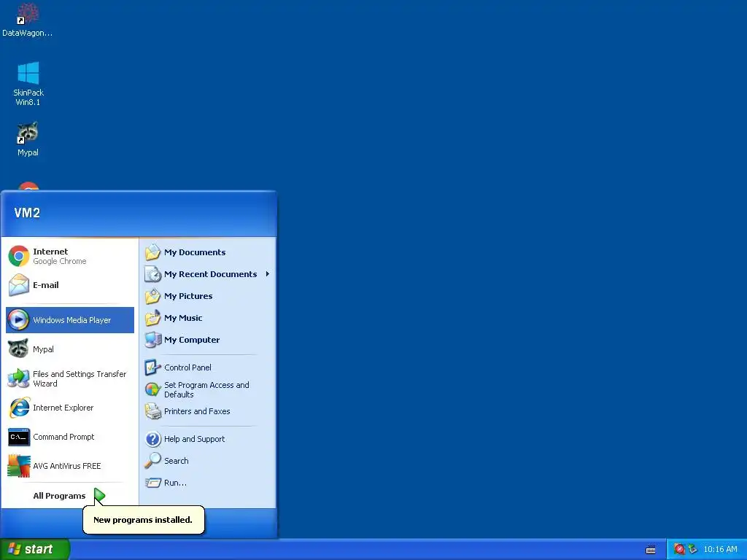Open the Search magnifier entry
Viewport: 747px width, 560px height.
click(x=208, y=461)
